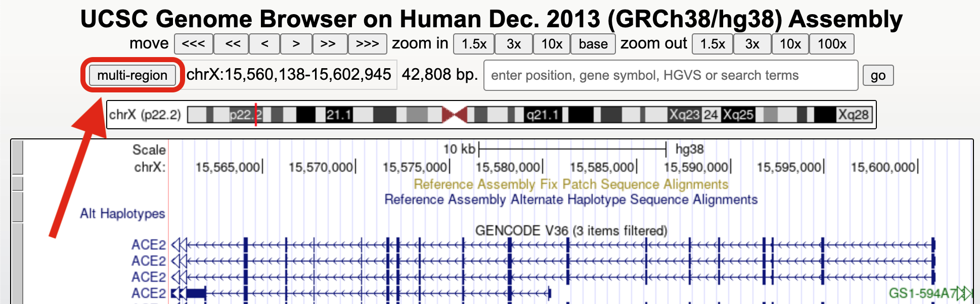Viewport: 980px width, 304px height.
Task: Open the Alt Haplotypes track label
Action: [122, 214]
